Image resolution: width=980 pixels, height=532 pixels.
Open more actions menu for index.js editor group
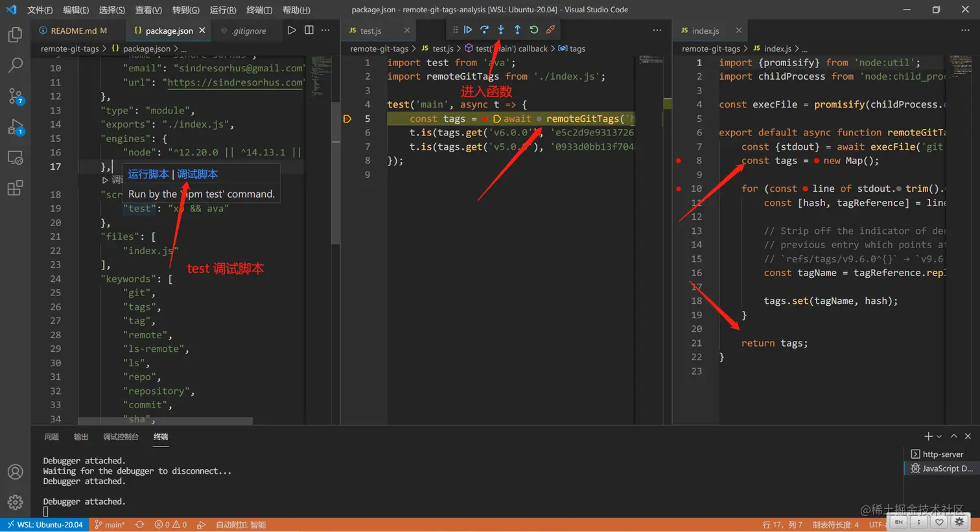tap(965, 30)
